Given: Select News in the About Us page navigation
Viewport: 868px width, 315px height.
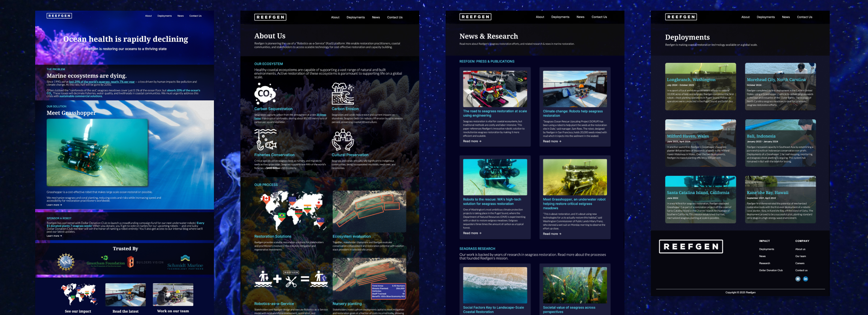Looking at the screenshot, I should pos(376,17).
